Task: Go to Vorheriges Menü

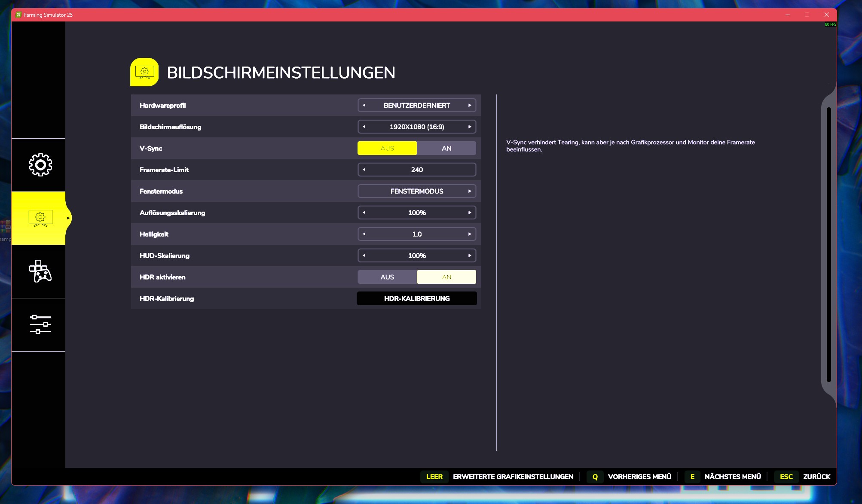Action: pos(639,477)
